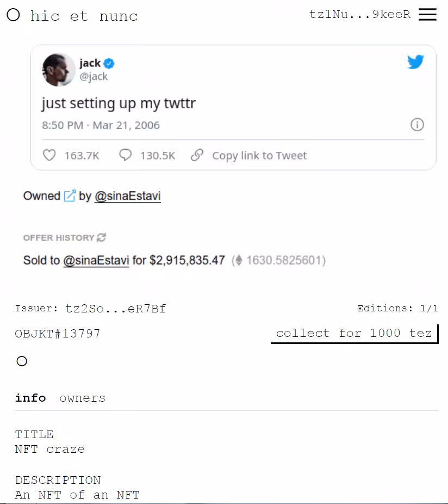Click collect for 1000 tez button

[354, 334]
